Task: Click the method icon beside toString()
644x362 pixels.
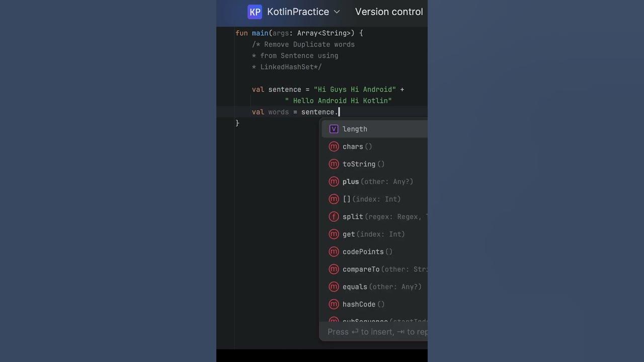Action: click(334, 164)
